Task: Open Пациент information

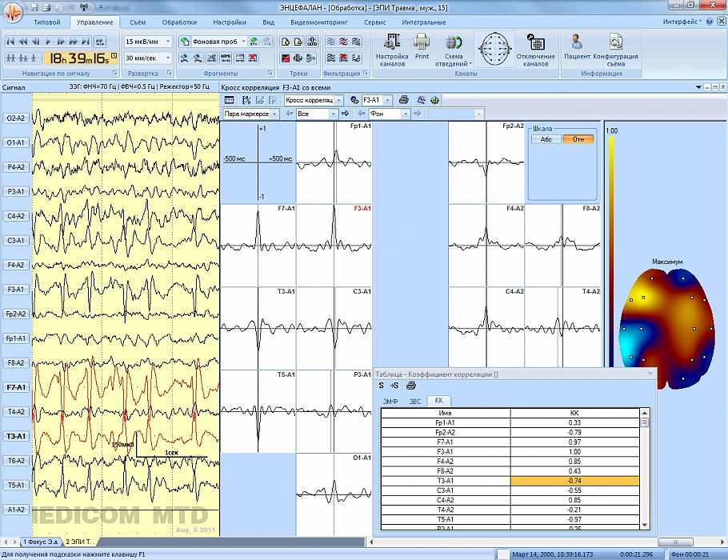Action: click(x=576, y=46)
